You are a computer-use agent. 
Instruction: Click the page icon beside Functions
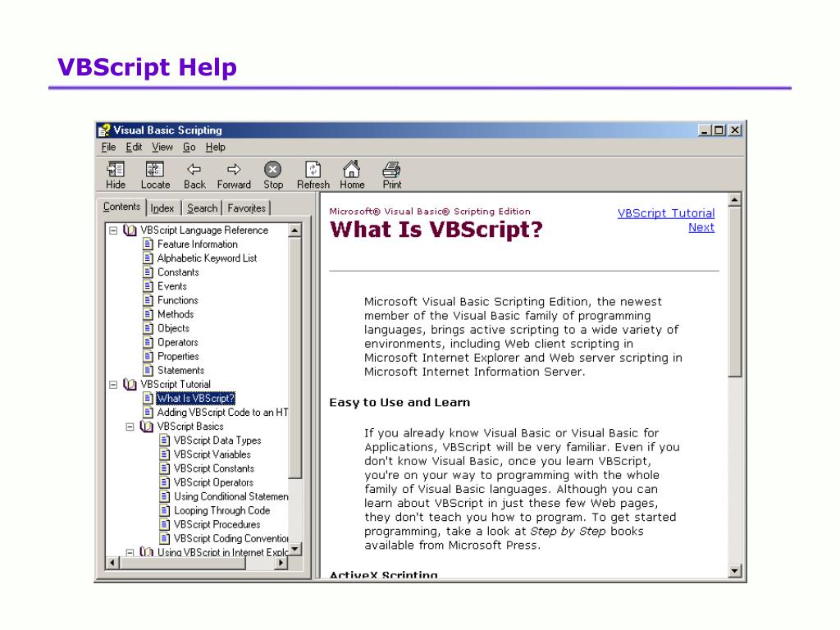click(x=148, y=300)
